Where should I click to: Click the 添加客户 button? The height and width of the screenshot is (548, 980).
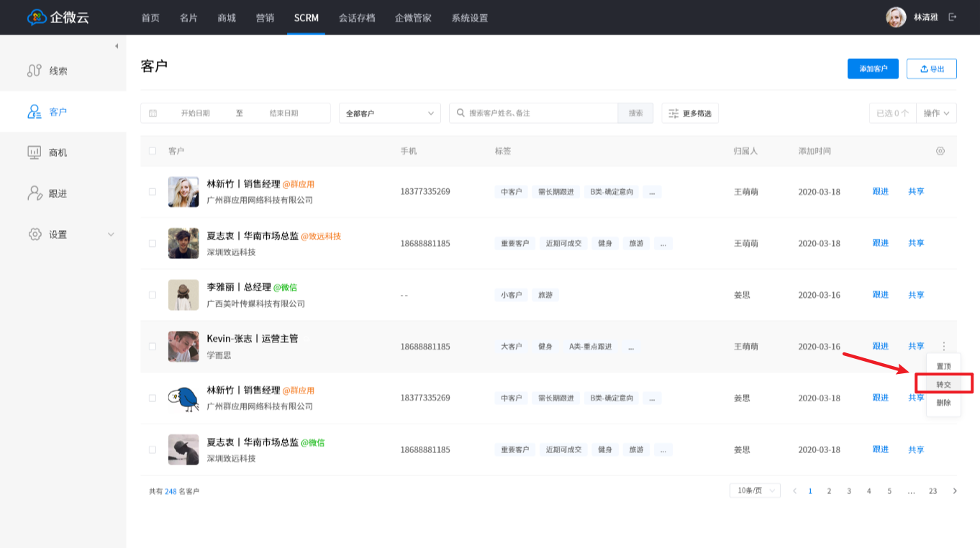click(873, 69)
